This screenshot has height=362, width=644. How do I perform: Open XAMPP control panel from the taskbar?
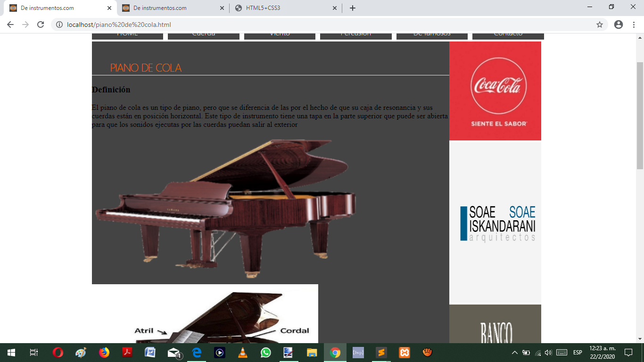(x=405, y=353)
